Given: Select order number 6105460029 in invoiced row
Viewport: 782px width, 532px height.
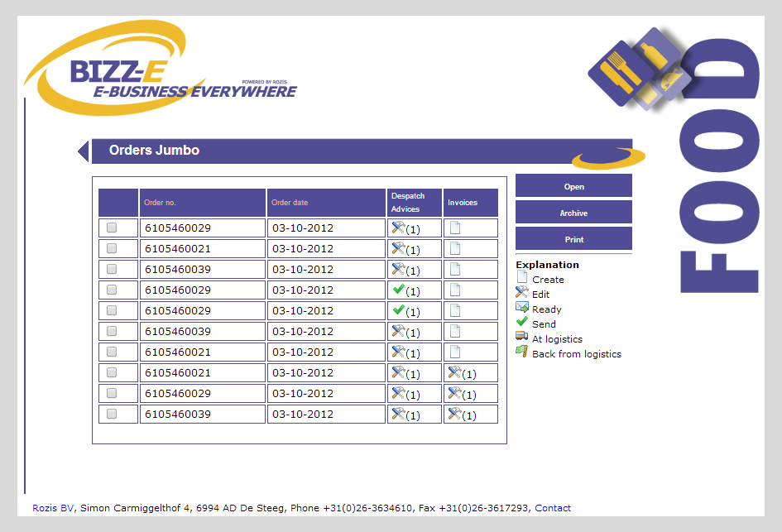Looking at the screenshot, I should pos(178,393).
